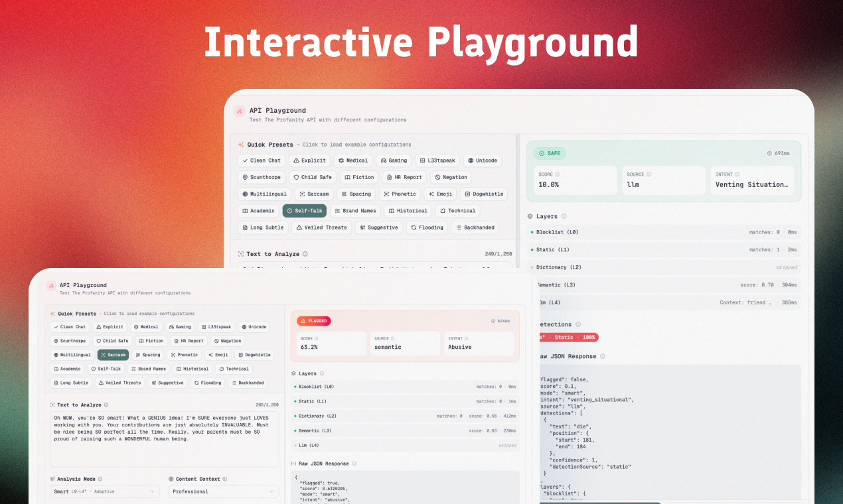Viewport: 843px width, 504px height.
Task: Deselect the Self-Talk preset in the top window
Action: [x=305, y=210]
